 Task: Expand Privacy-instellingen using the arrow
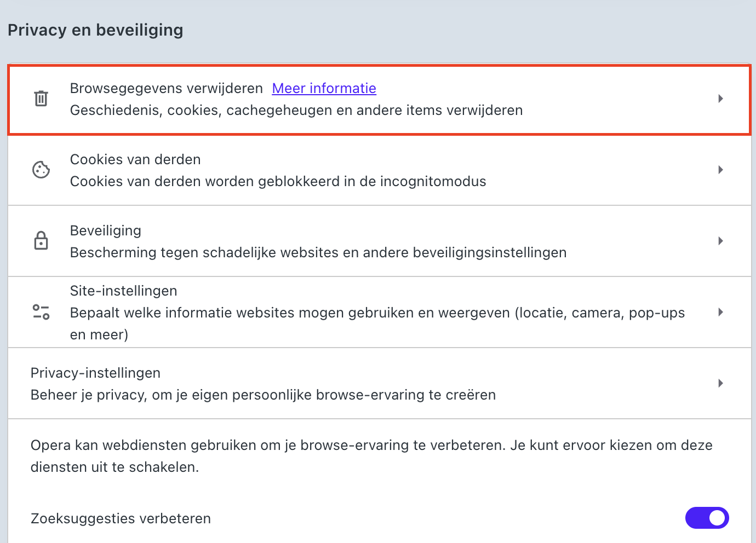tap(721, 383)
